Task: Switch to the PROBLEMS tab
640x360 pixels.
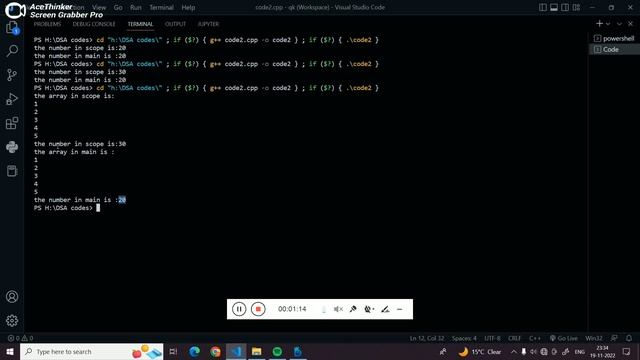Action: [47, 24]
